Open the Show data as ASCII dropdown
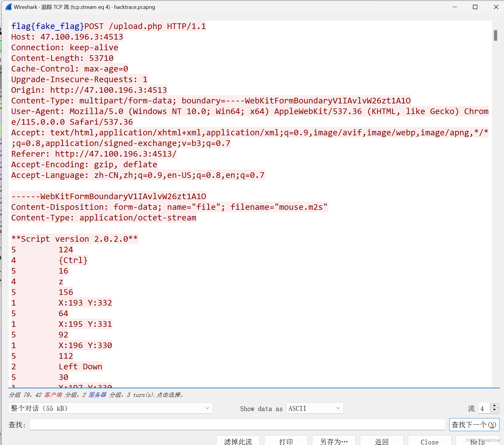The width and height of the screenshot is (504, 445). click(315, 408)
